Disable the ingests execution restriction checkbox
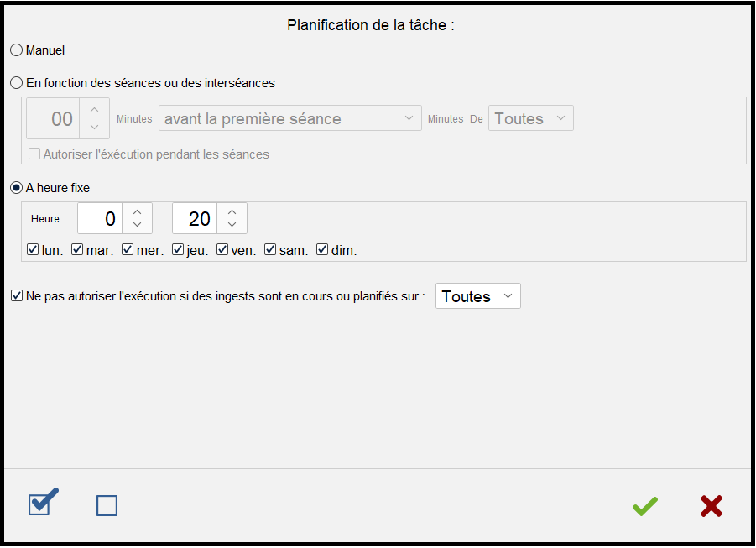 (17, 296)
